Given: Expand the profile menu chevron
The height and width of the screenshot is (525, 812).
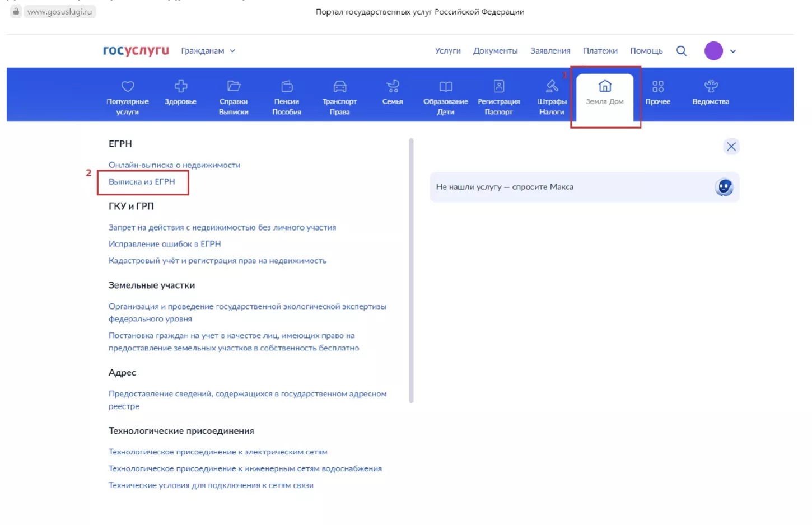Looking at the screenshot, I should (733, 51).
